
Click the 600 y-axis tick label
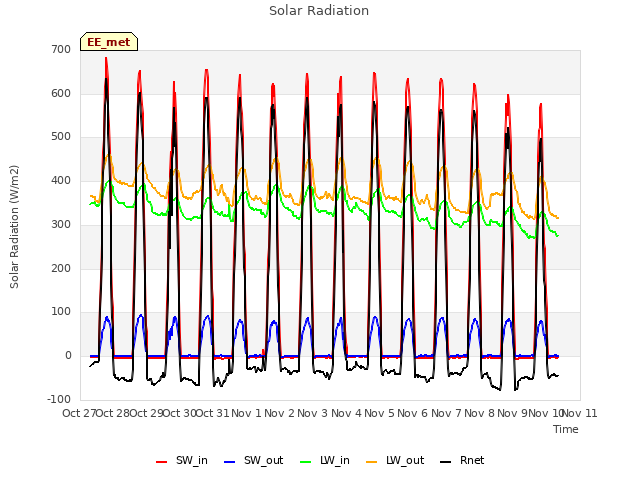pyautogui.click(x=61, y=93)
